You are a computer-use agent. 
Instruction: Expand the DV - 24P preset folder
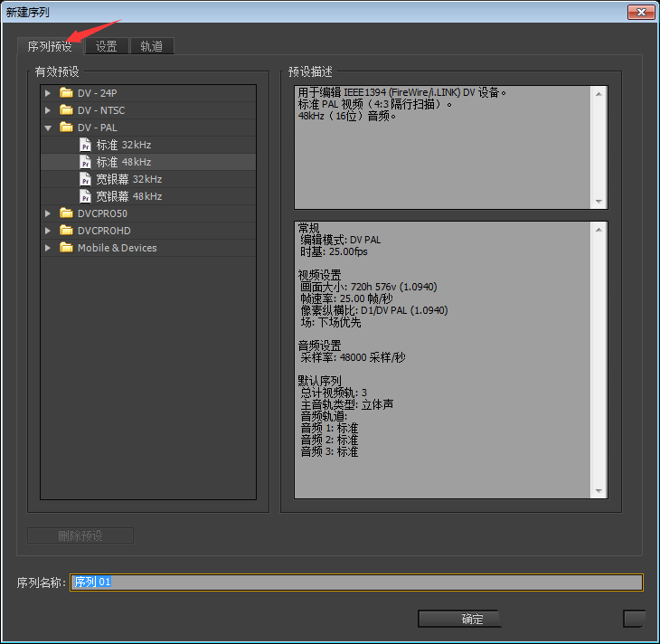(x=48, y=93)
